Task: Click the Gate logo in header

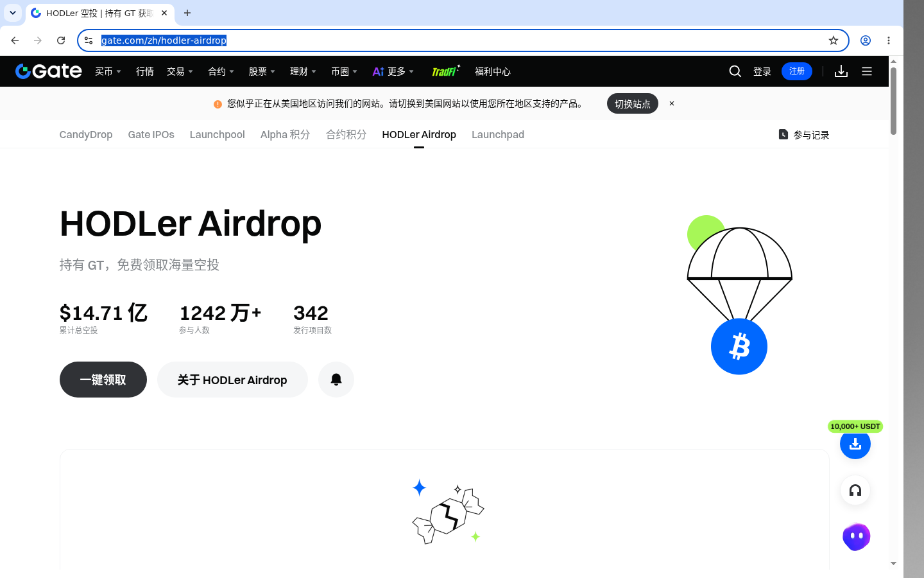Action: coord(49,71)
